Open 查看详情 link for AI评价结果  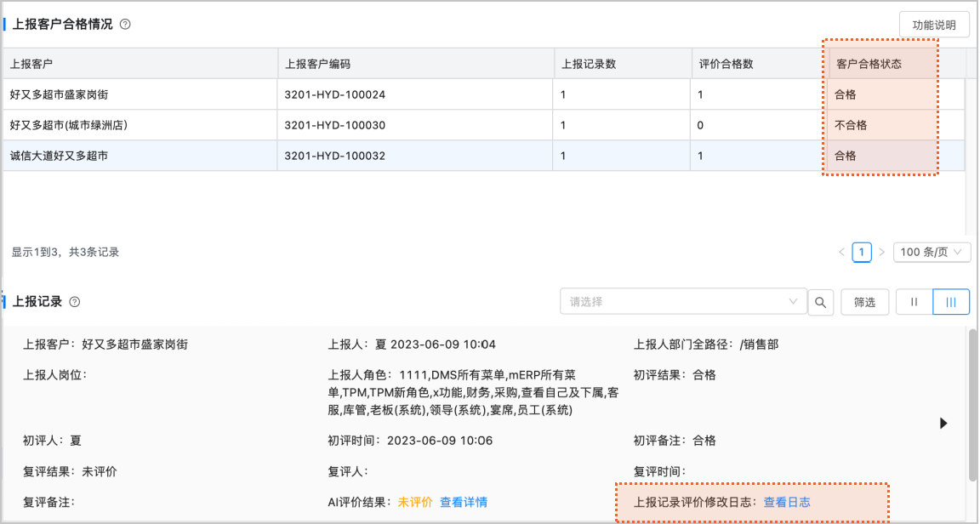[464, 502]
